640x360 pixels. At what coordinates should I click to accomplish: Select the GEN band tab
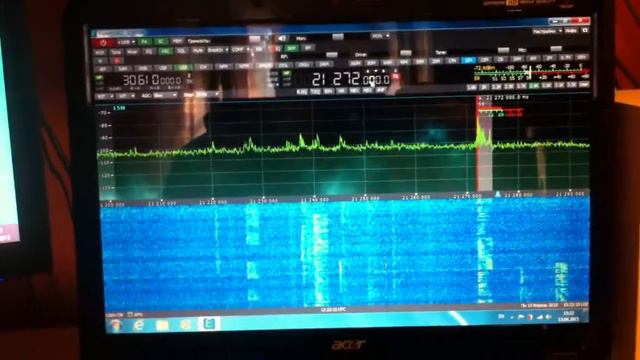(582, 57)
